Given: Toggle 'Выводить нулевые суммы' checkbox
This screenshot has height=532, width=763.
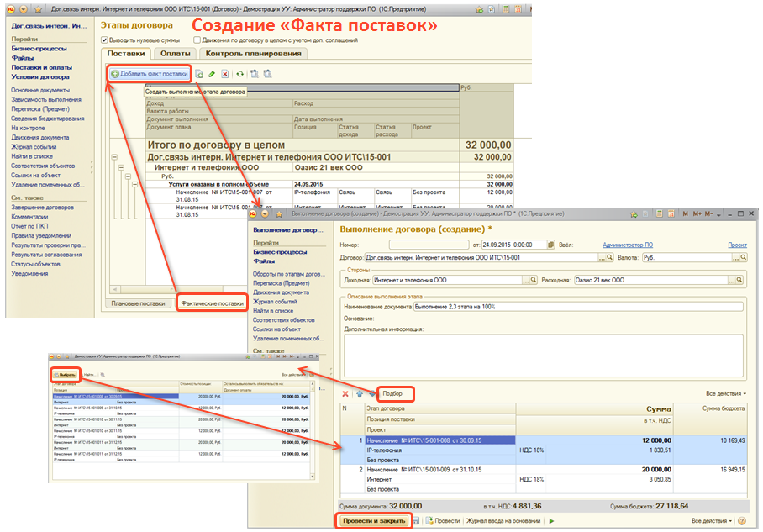Looking at the screenshot, I should (105, 40).
